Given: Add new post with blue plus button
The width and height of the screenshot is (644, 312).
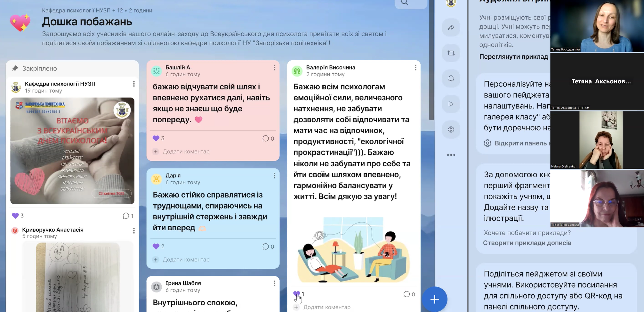Looking at the screenshot, I should [434, 300].
